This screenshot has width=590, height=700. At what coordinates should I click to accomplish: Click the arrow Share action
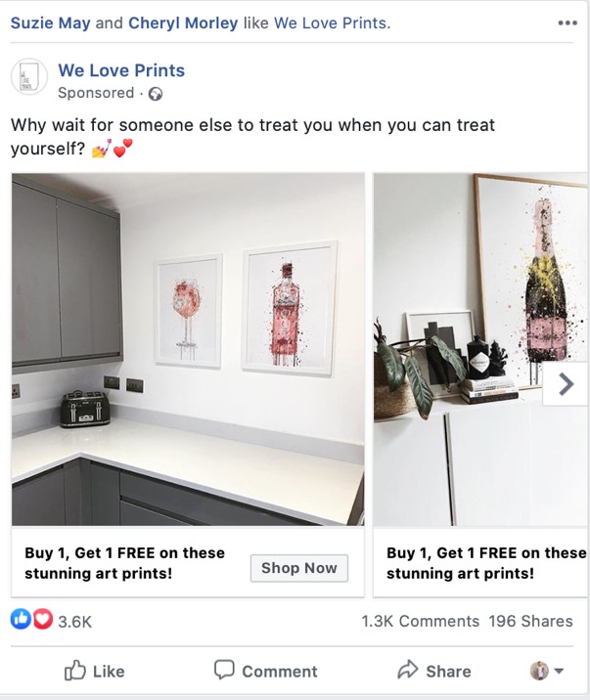(x=434, y=671)
